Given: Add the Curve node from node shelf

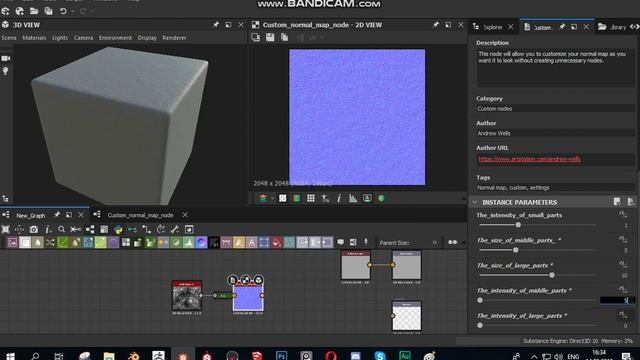Looking at the screenshot, I should point(63,243).
